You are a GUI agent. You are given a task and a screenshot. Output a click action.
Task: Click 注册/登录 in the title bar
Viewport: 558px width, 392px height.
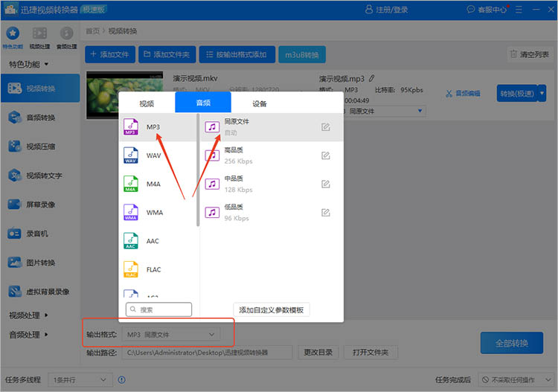click(387, 10)
